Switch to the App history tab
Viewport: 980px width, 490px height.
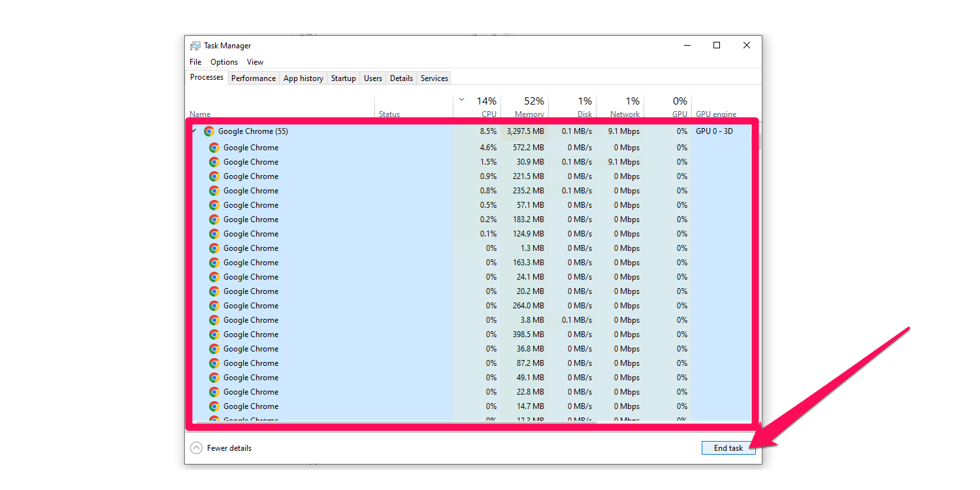[x=303, y=78]
